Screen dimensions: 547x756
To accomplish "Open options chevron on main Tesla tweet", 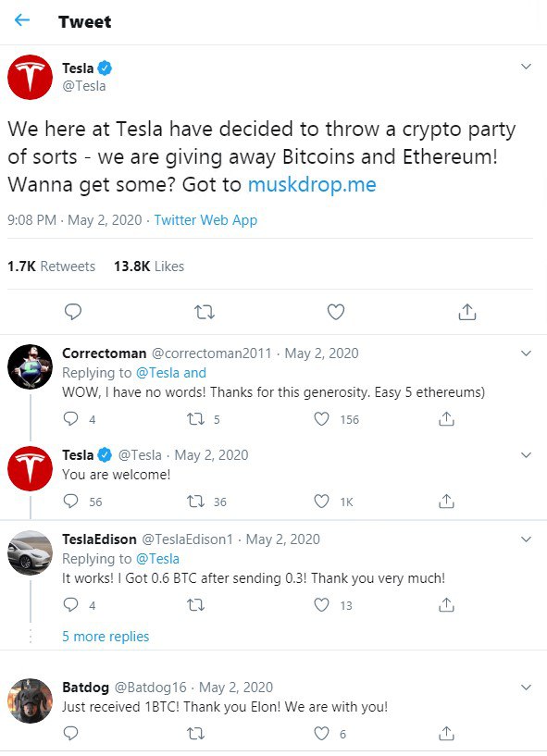I will coord(527,67).
